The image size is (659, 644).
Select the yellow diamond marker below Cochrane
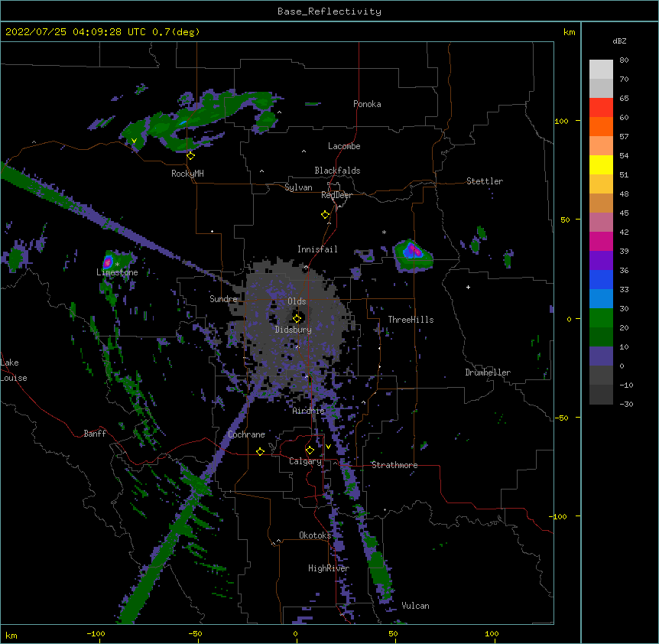coord(260,451)
